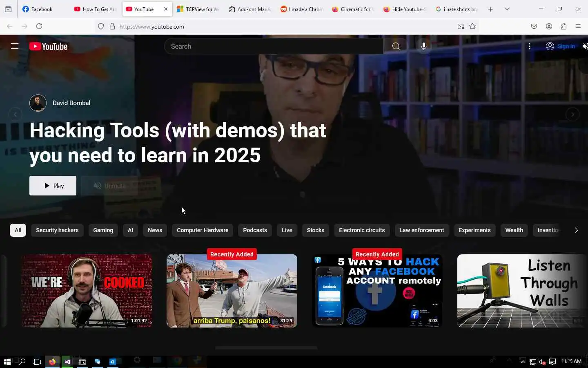Filter by Security hackers chip
The image size is (588, 368).
click(57, 230)
